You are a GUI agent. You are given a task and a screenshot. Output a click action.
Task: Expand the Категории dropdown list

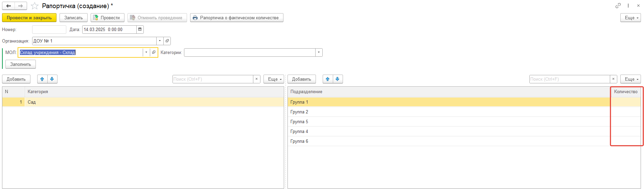pyautogui.click(x=318, y=52)
